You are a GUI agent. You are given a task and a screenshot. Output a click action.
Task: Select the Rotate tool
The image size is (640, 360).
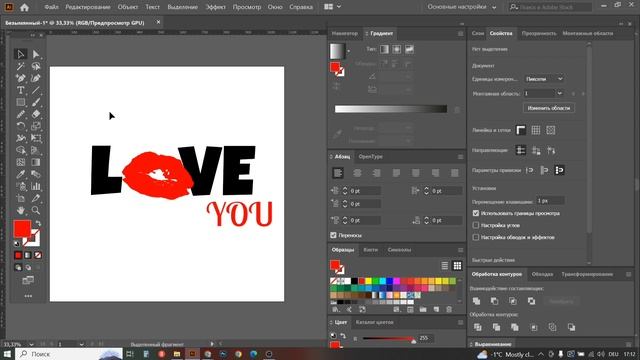21,126
